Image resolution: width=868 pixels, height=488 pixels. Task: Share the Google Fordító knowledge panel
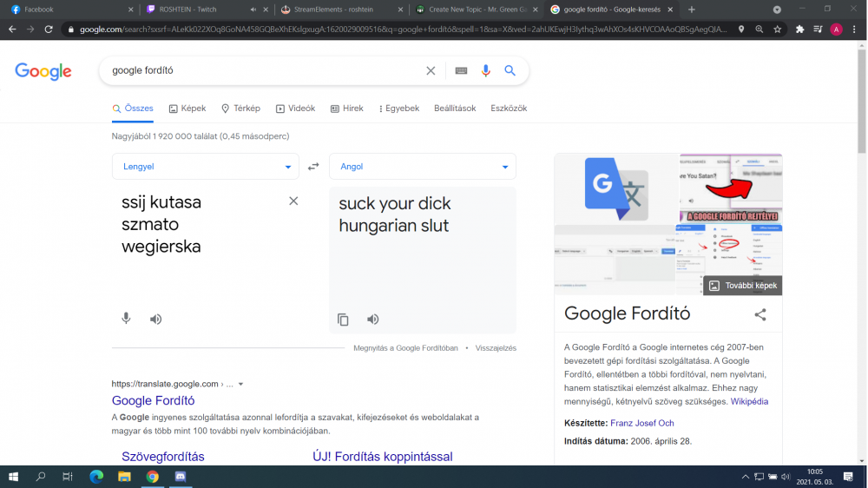click(x=759, y=314)
